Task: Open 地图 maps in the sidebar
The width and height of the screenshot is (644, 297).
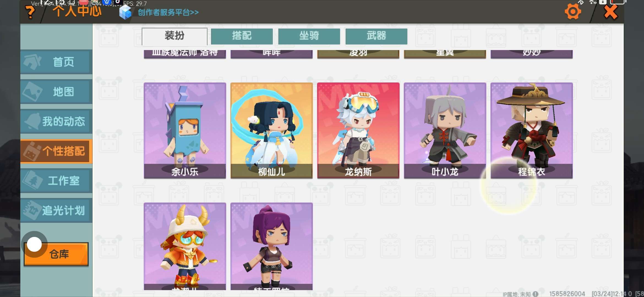Action: tap(56, 92)
